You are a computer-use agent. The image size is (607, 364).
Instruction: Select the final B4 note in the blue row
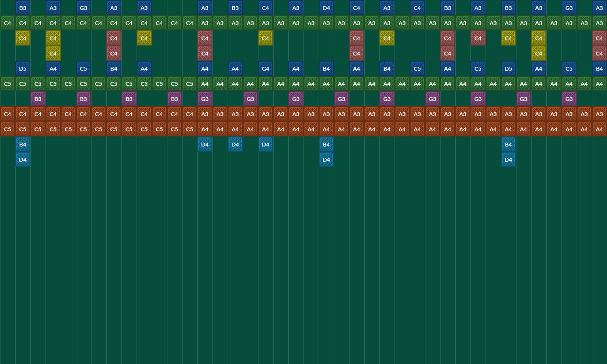point(599,69)
